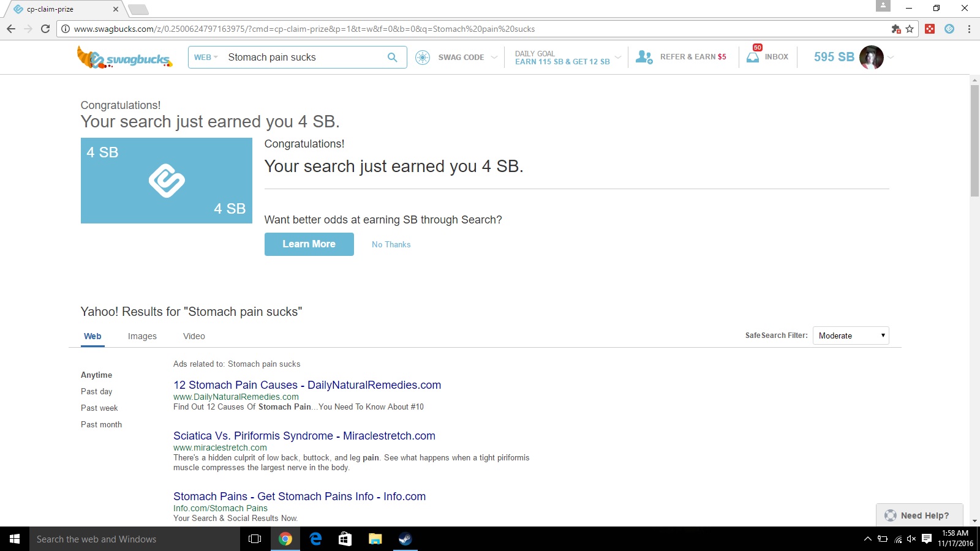Switch to the Video tab
980x551 pixels.
194,336
